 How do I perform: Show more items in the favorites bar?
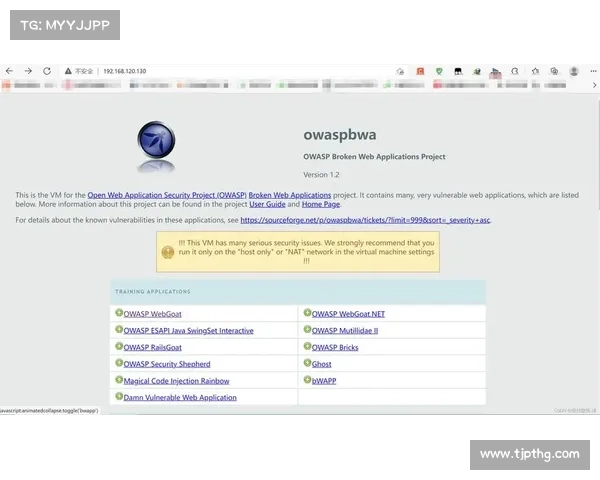(594, 85)
